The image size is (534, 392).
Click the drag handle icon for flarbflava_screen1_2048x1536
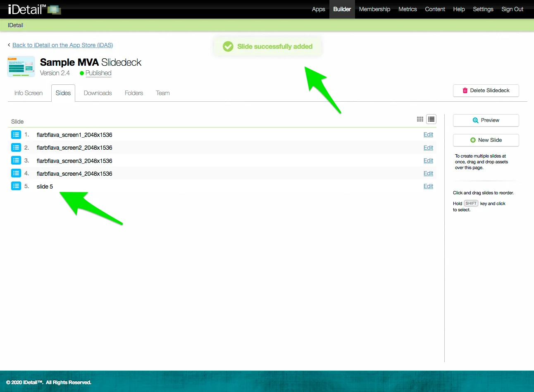tap(16, 134)
